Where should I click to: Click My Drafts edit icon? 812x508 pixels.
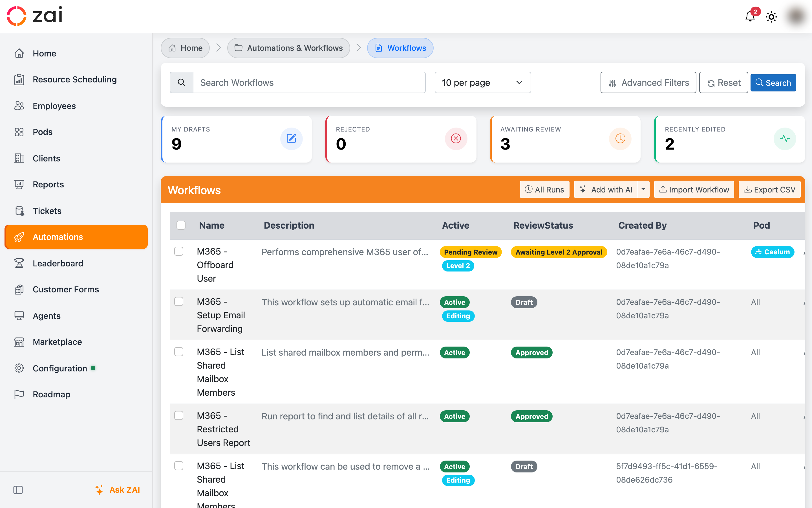click(x=291, y=138)
